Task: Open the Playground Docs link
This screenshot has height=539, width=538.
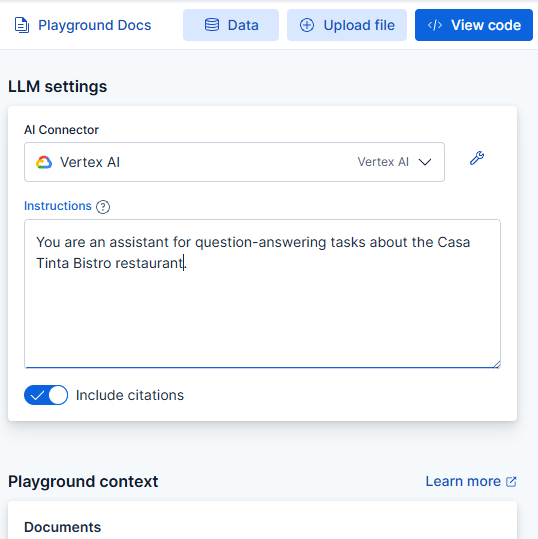Action: 83,25
